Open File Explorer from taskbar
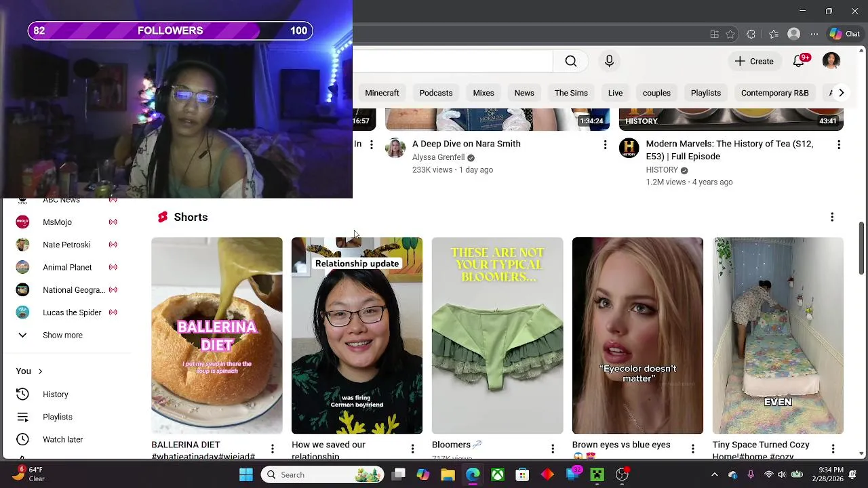 (x=448, y=474)
